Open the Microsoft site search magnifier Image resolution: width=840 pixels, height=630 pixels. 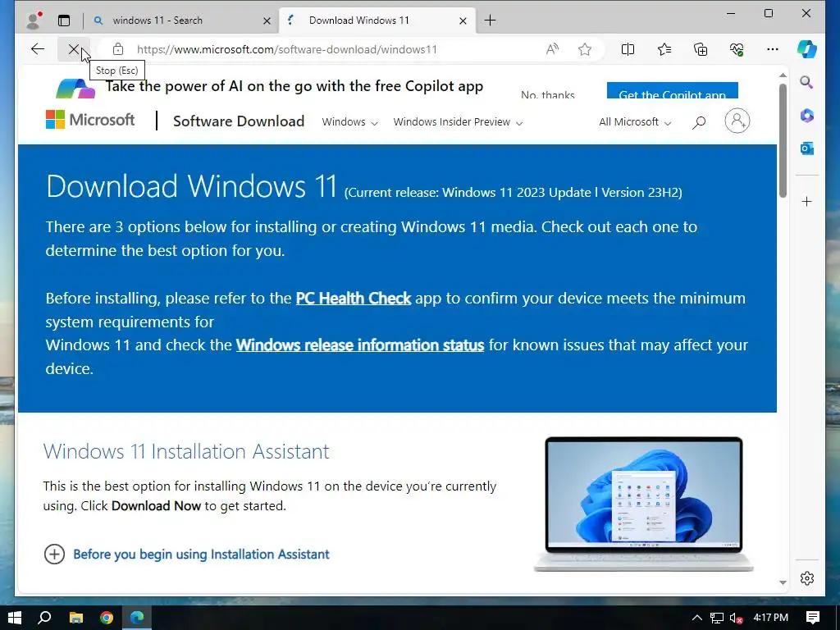699,122
